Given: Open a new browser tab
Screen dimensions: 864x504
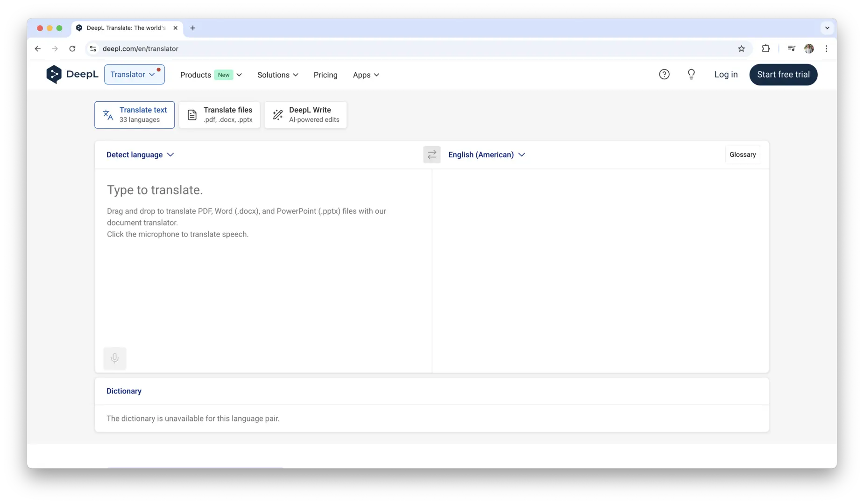Looking at the screenshot, I should tap(193, 28).
